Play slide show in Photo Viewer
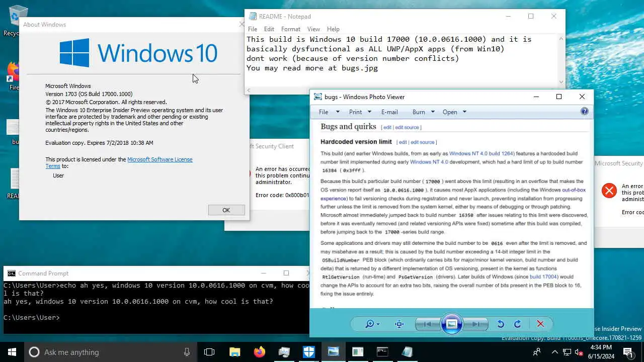 pos(452,324)
